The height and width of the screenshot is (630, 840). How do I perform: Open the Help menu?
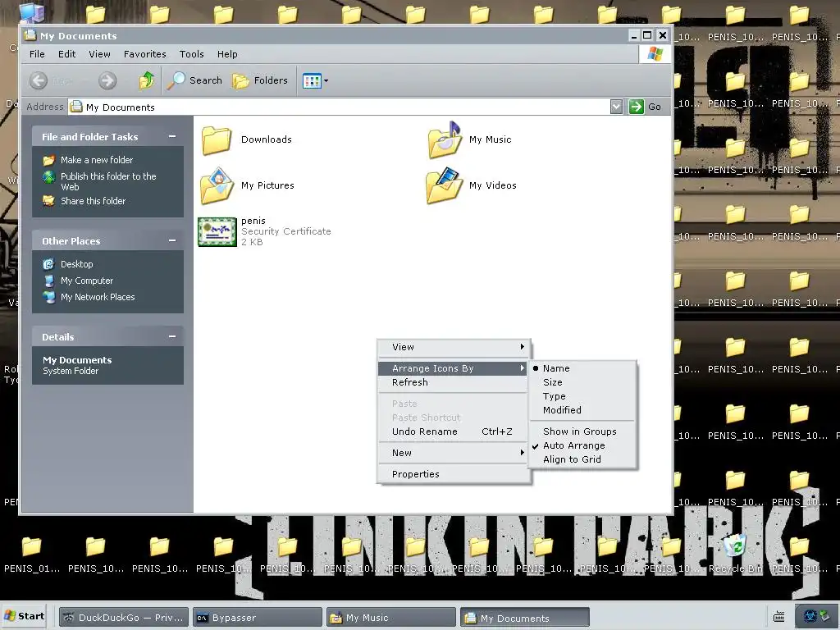tap(227, 54)
